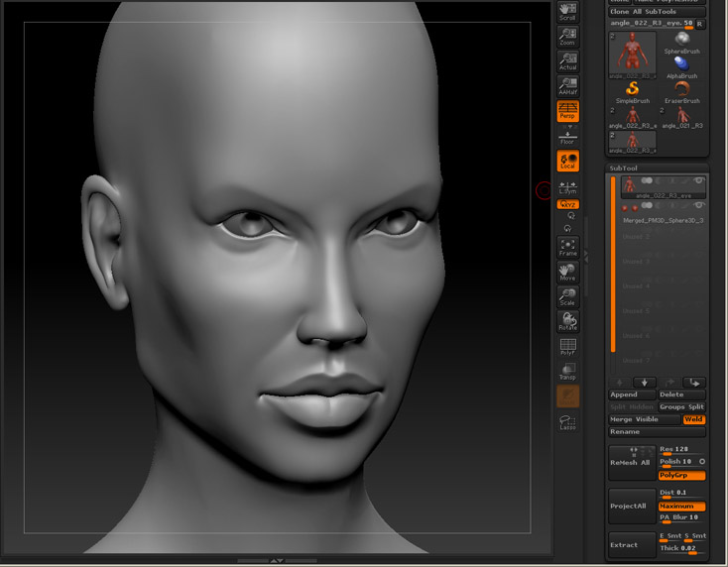Screen dimensions: 728x567
Task: Set canvas to Actual size
Action: [567, 61]
